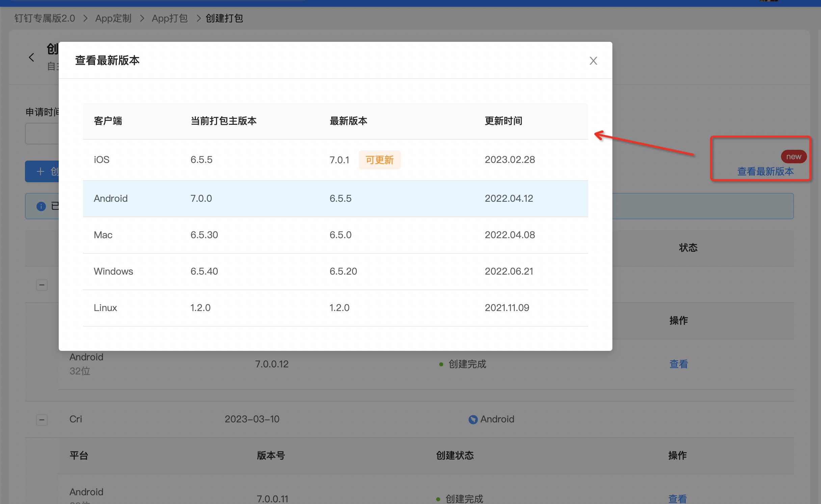
Task: Select the iOS row client name
Action: pos(102,160)
